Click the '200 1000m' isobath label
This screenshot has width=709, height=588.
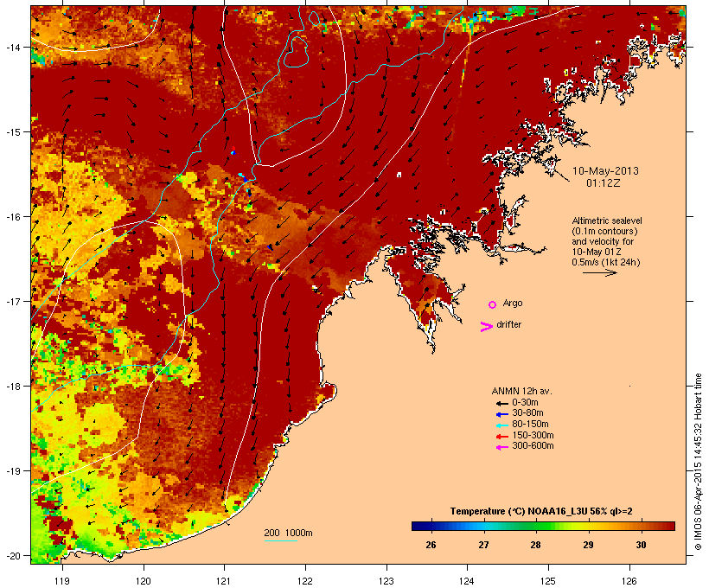tap(288, 533)
